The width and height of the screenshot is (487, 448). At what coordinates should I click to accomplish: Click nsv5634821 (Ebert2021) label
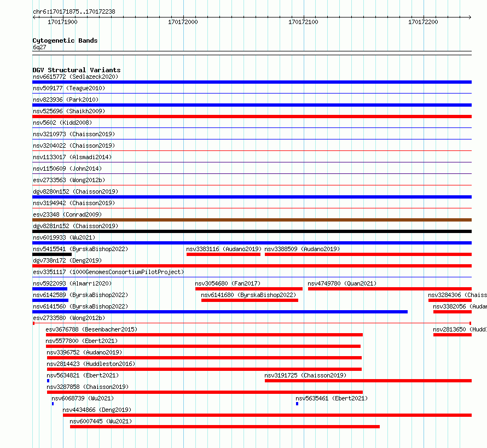[x=83, y=375]
